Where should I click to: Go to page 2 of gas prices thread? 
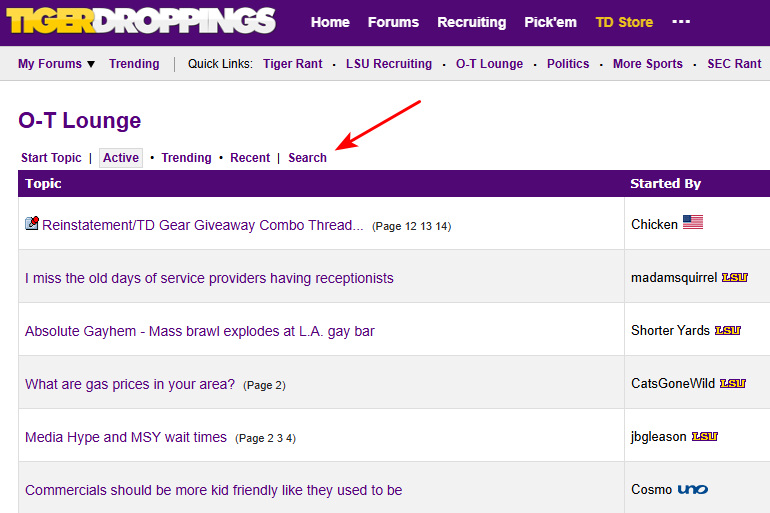[279, 385]
